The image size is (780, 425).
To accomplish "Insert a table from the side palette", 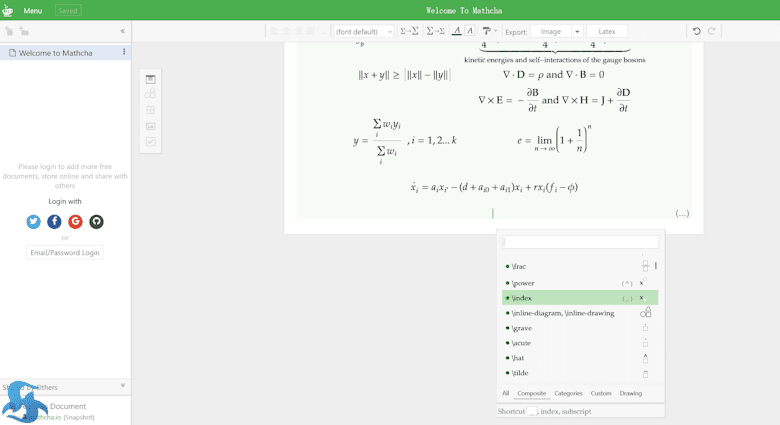I will 150,110.
